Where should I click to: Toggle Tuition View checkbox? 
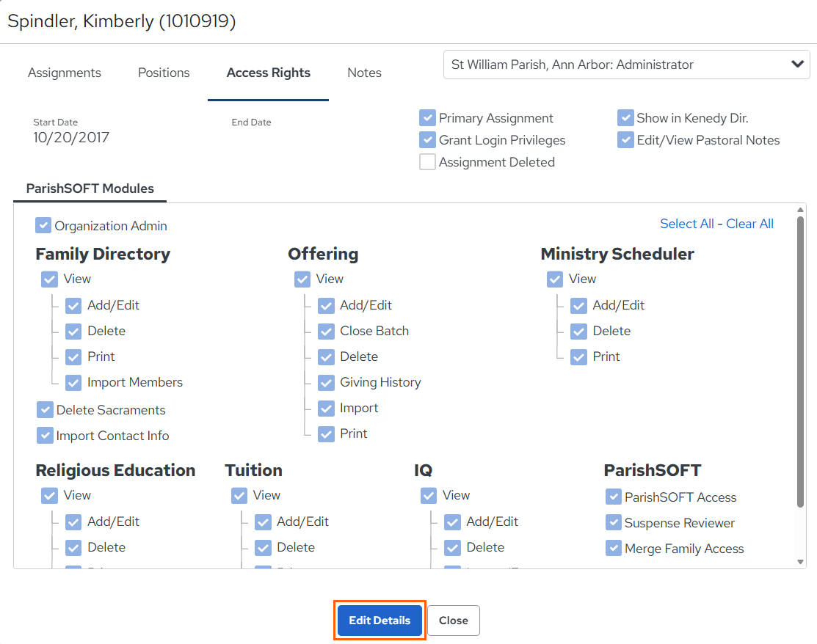(239, 496)
